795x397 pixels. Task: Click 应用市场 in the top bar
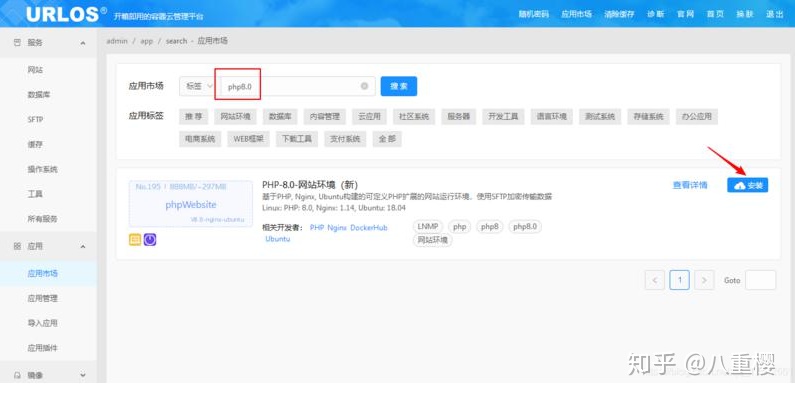(x=576, y=14)
